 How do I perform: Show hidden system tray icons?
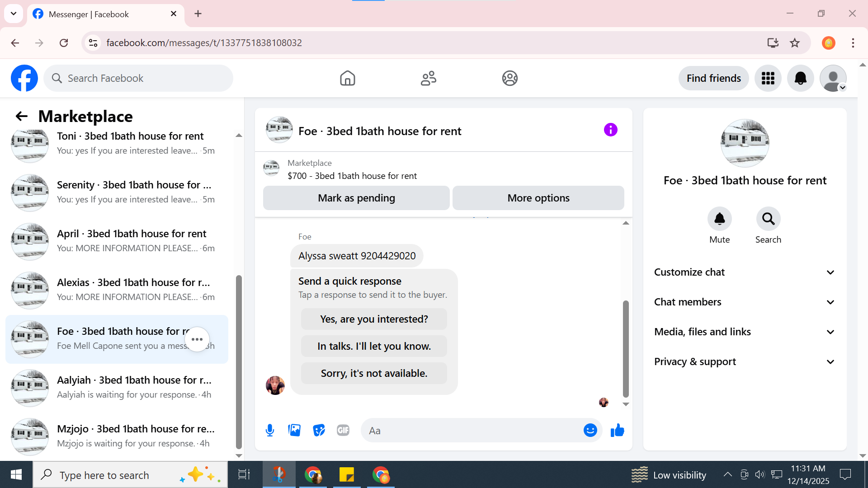click(x=727, y=474)
